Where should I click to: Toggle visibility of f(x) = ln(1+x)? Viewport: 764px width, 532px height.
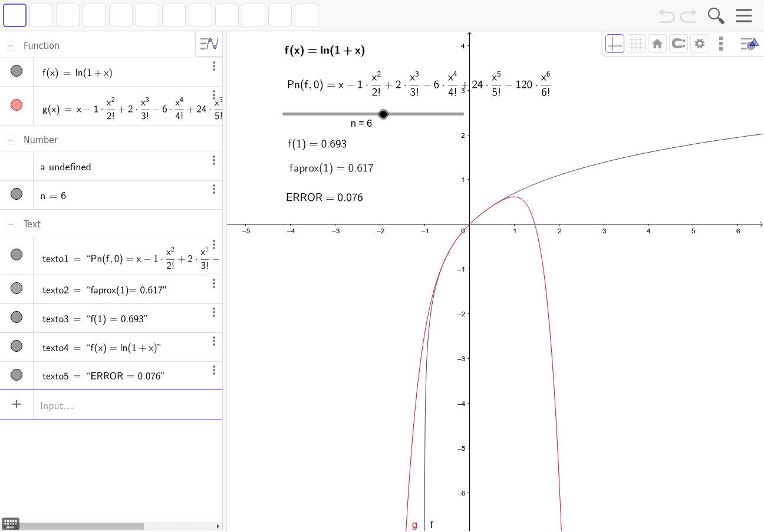[17, 71]
